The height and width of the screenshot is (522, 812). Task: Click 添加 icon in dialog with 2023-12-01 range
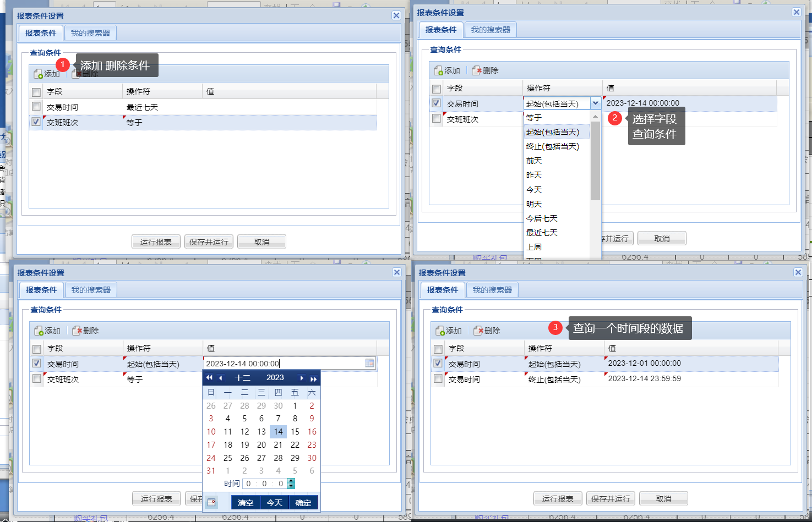(x=440, y=331)
